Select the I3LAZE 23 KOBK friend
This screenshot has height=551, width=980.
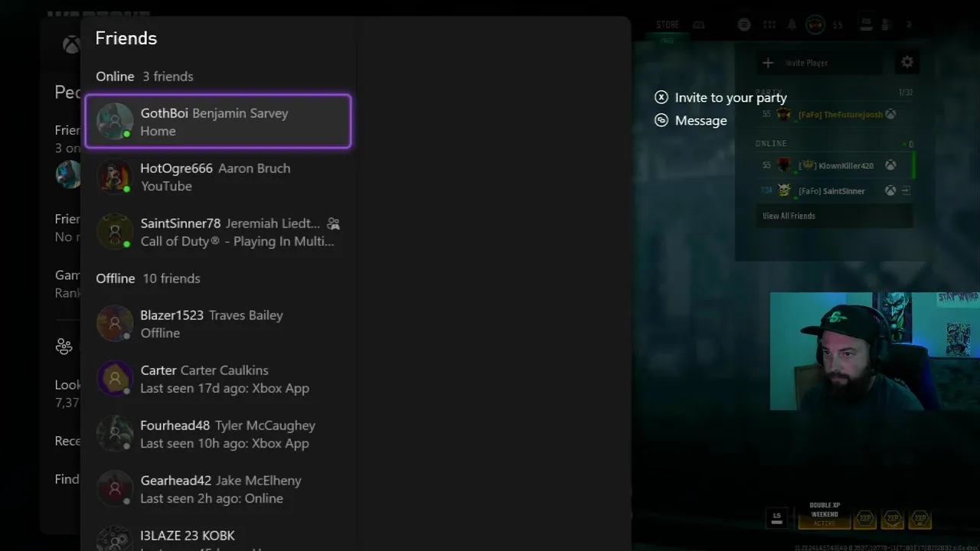pyautogui.click(x=218, y=537)
